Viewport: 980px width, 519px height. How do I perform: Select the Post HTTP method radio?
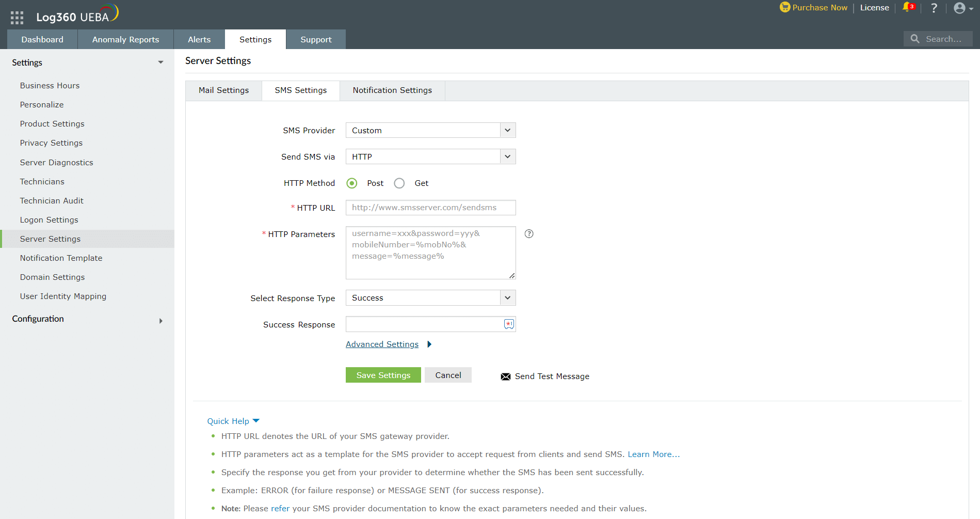[x=352, y=183]
